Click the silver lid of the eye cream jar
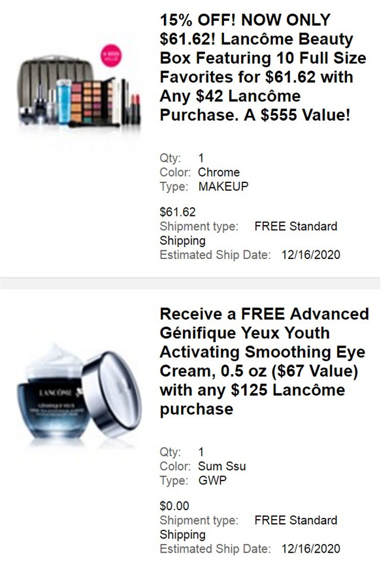Screen dimensions: 392x563 pos(112,393)
